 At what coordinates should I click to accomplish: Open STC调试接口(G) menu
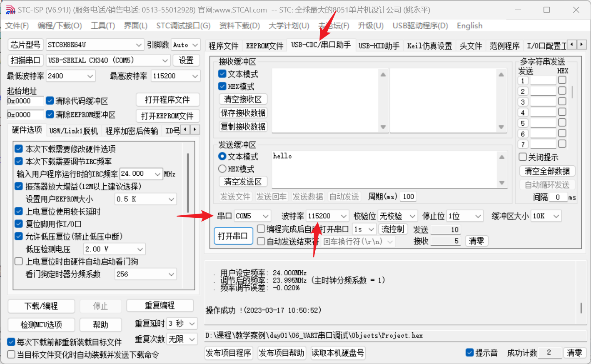click(x=183, y=26)
